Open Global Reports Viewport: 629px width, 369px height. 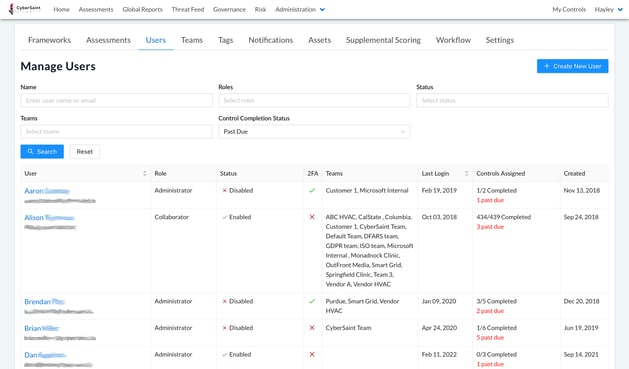[142, 9]
